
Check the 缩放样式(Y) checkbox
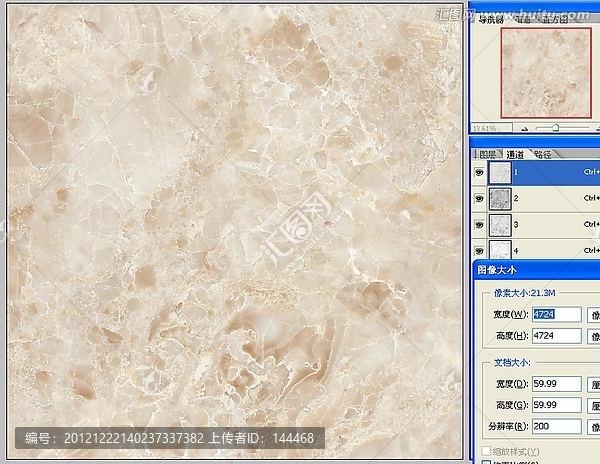[x=486, y=451]
